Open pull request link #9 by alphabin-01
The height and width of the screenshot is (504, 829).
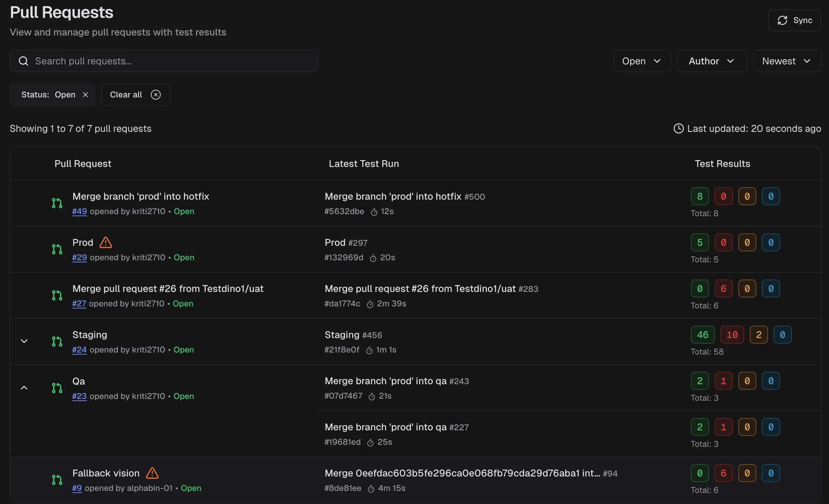pyautogui.click(x=76, y=488)
